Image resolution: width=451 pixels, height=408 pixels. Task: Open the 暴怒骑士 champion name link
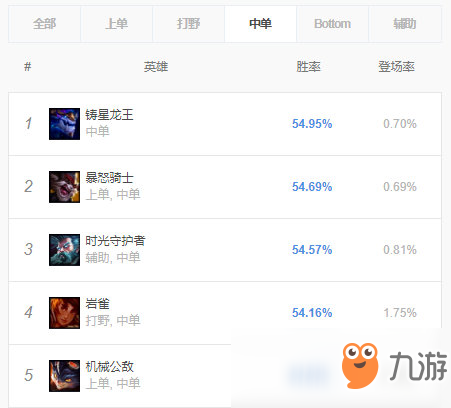tap(109, 178)
